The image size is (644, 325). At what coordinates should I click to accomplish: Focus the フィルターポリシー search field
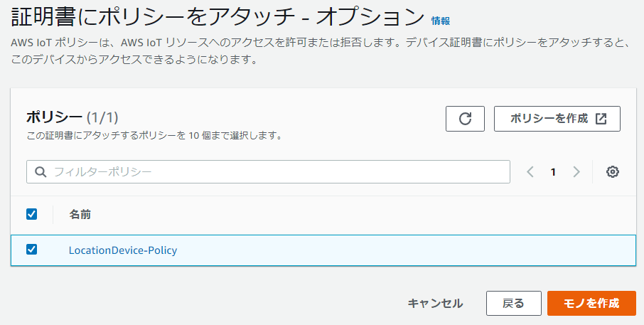[277, 171]
